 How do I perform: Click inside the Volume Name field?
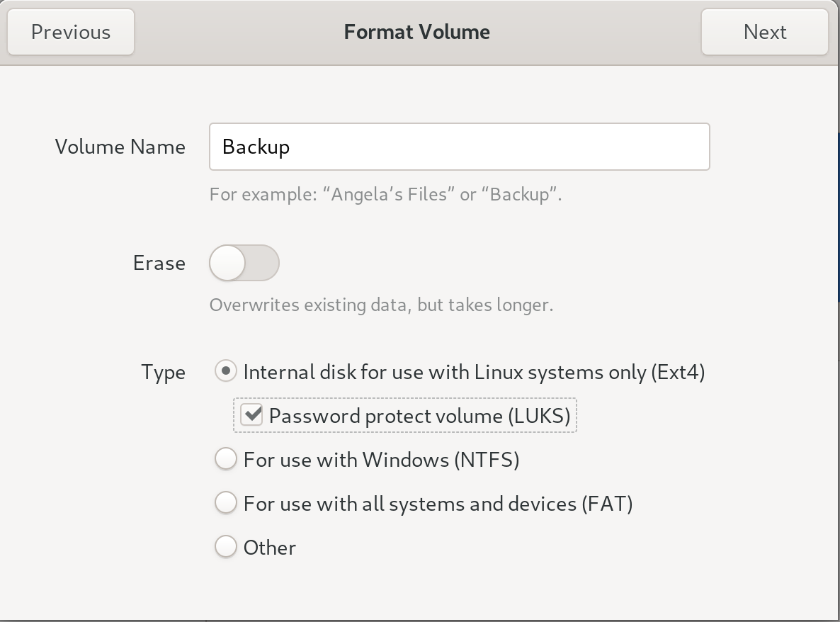coord(459,147)
